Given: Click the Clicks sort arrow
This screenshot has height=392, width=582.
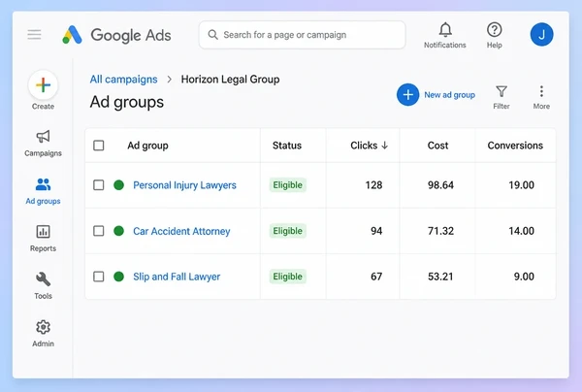Looking at the screenshot, I should (385, 146).
